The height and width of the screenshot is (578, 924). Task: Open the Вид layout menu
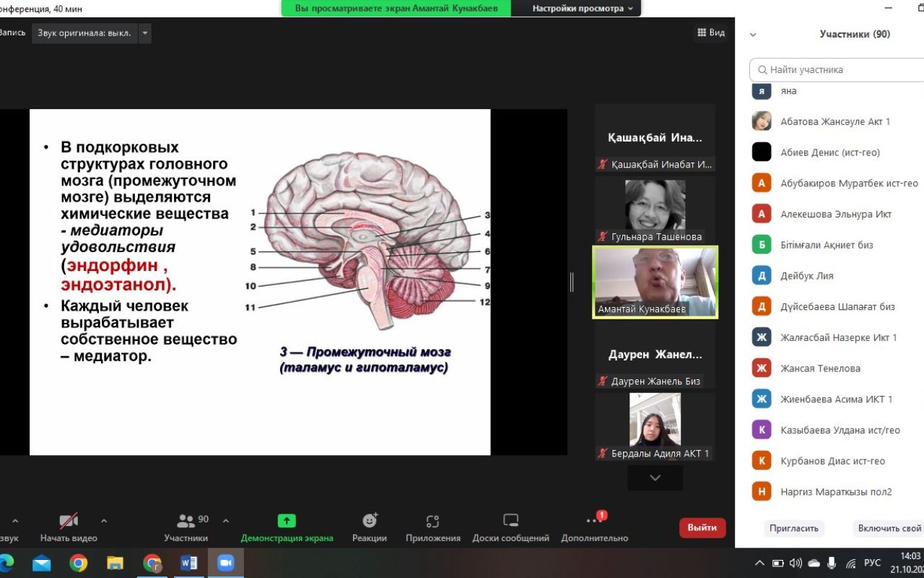point(711,33)
